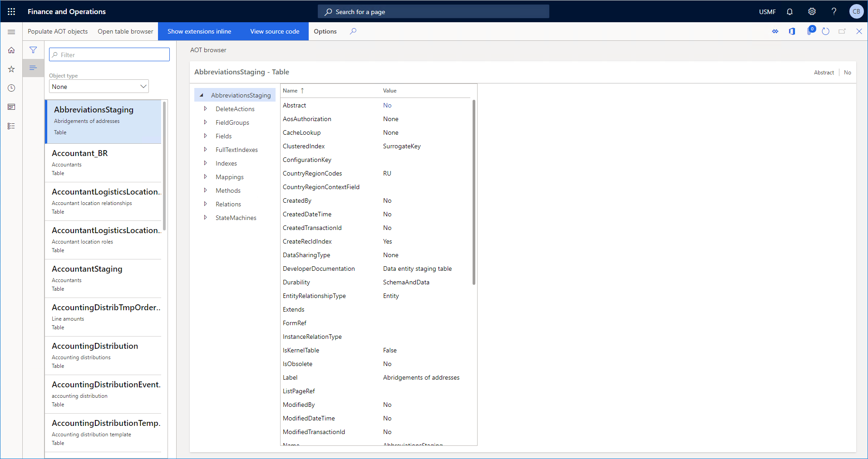Open the CB user profile avatar
The height and width of the screenshot is (459, 868).
click(x=856, y=12)
